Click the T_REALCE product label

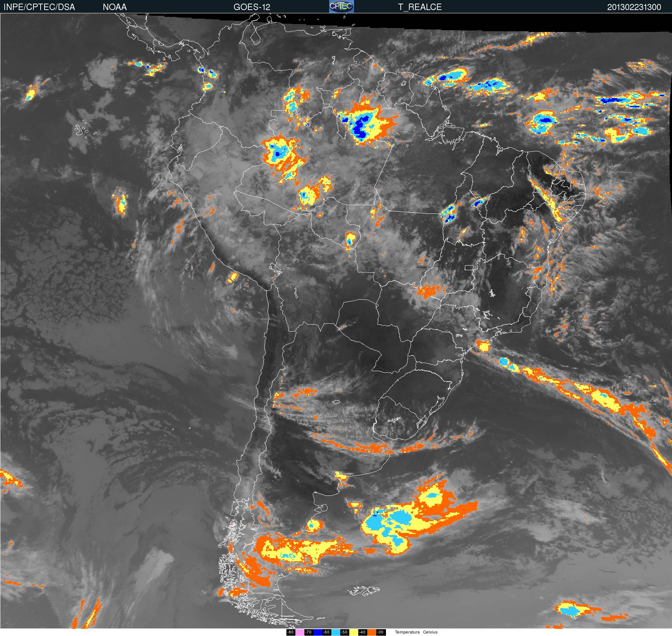[x=419, y=7]
